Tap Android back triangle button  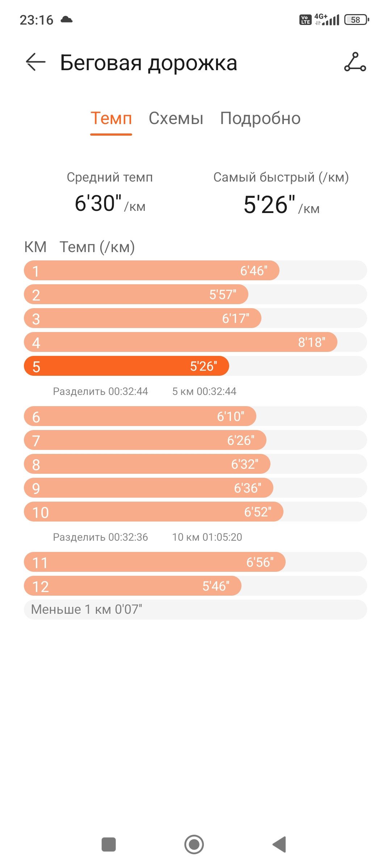tap(279, 844)
